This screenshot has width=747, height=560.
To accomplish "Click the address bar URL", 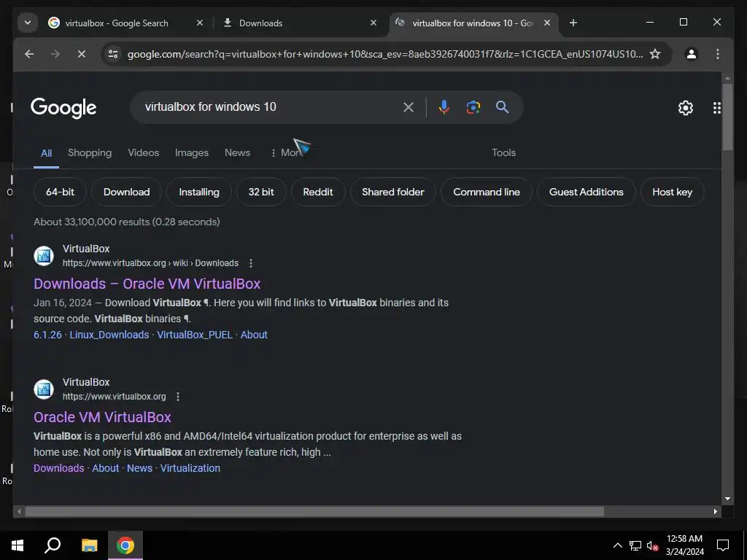I will [x=385, y=54].
